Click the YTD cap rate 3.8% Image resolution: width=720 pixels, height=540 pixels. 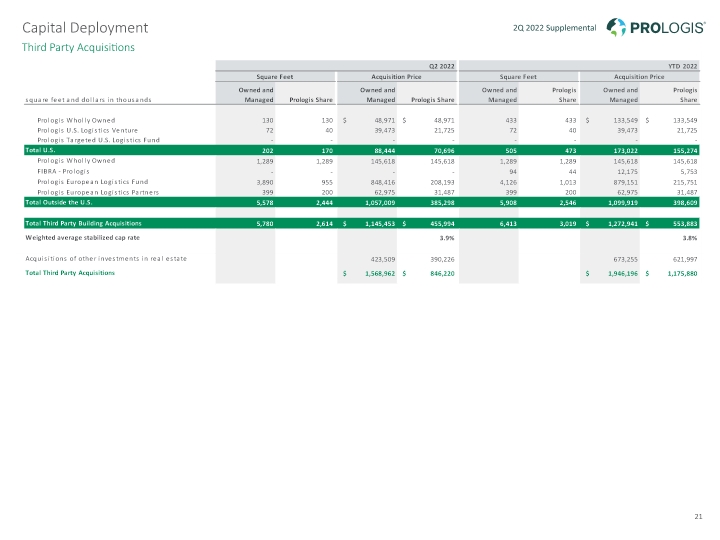[690, 238]
